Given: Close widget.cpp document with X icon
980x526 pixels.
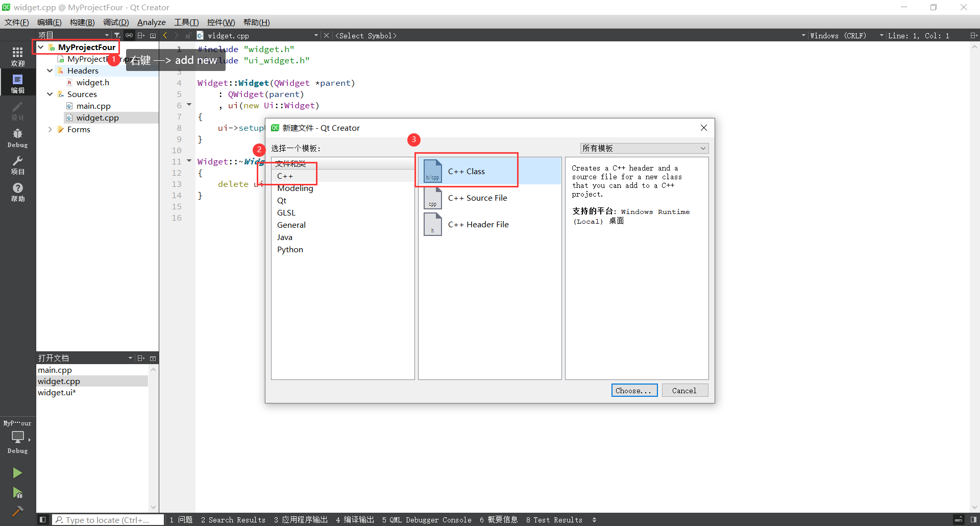Looking at the screenshot, I should (x=327, y=35).
